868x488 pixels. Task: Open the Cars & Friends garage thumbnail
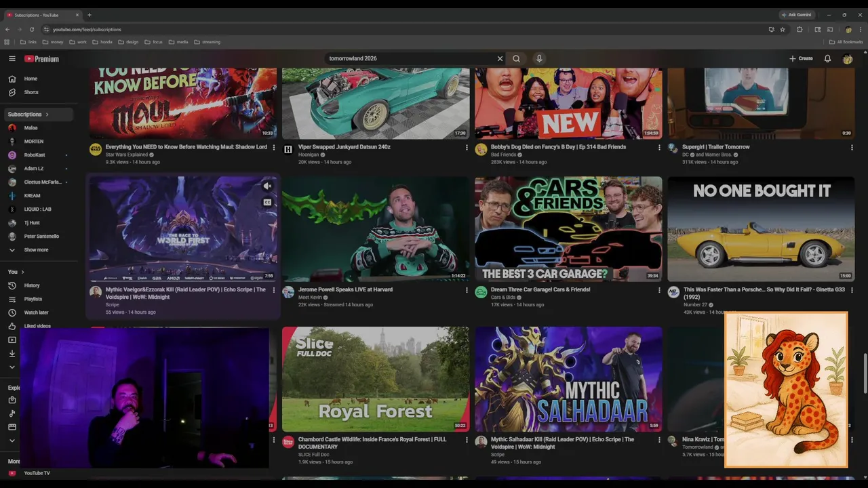[568, 229]
